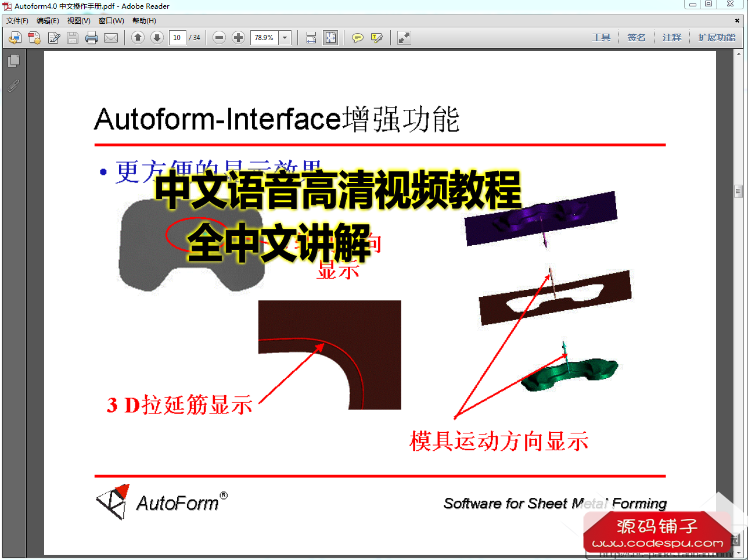The height and width of the screenshot is (560, 748).
Task: Close the document with menu-bar X
Action: (x=738, y=21)
